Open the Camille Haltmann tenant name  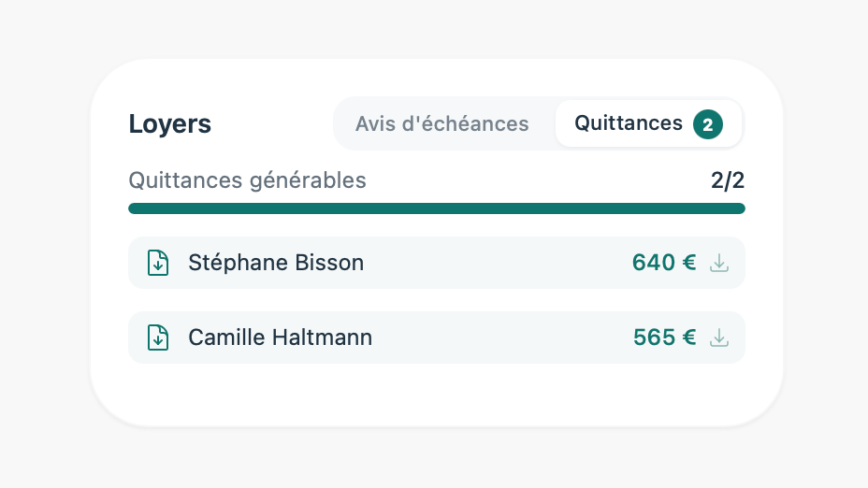point(280,337)
